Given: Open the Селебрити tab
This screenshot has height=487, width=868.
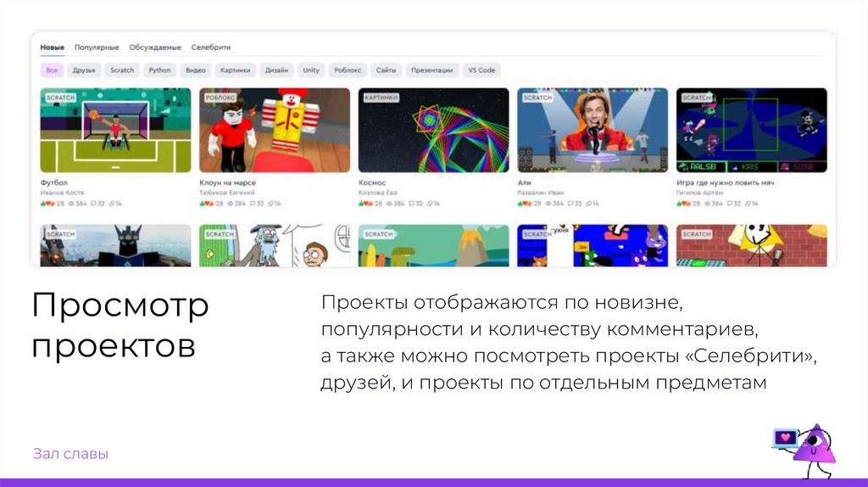Looking at the screenshot, I should coord(211,48).
